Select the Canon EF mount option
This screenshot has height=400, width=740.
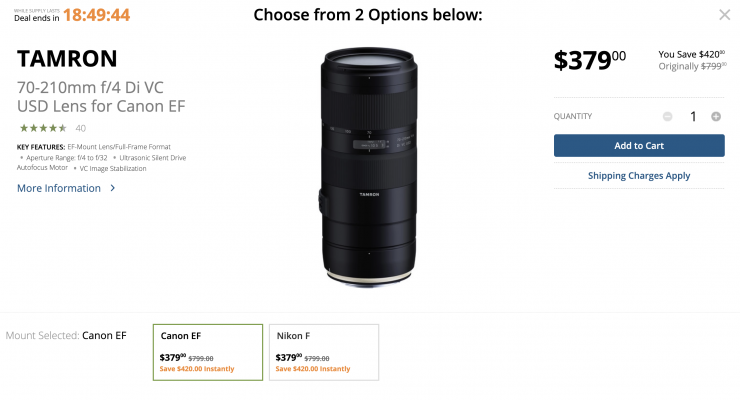pyautogui.click(x=208, y=352)
